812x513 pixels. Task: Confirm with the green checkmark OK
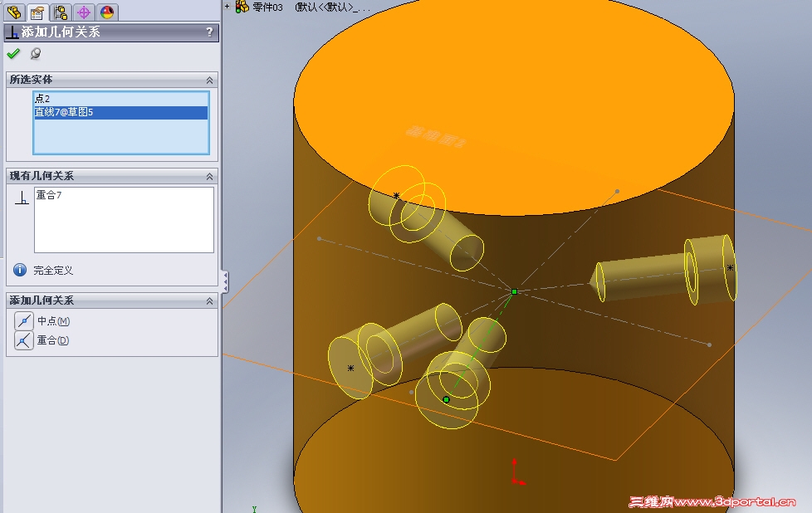pyautogui.click(x=13, y=53)
